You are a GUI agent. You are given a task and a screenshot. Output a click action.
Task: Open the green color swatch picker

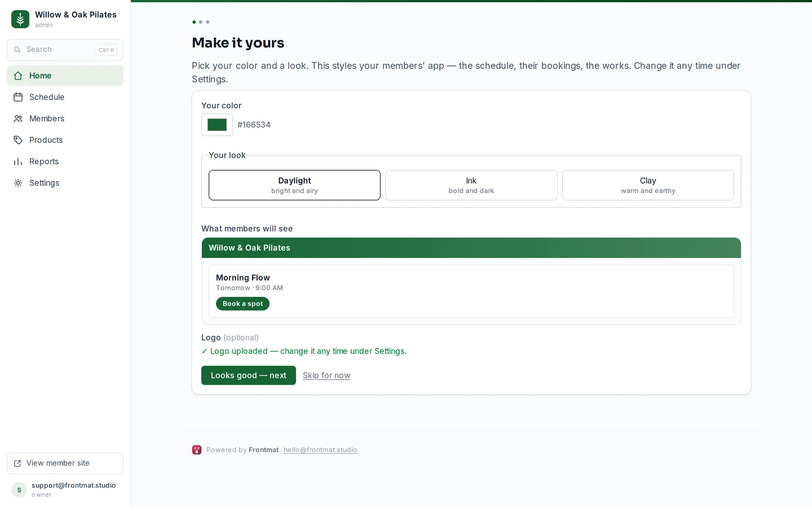click(x=217, y=125)
